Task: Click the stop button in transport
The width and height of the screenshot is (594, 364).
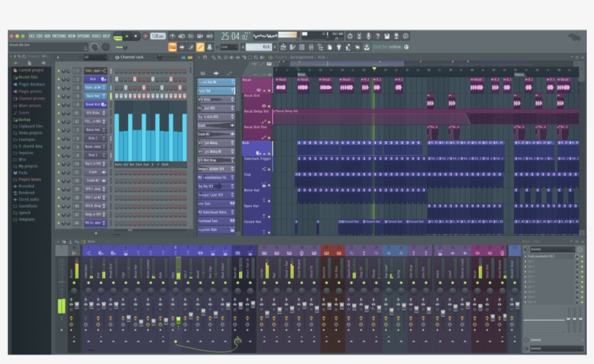Action: click(135, 36)
